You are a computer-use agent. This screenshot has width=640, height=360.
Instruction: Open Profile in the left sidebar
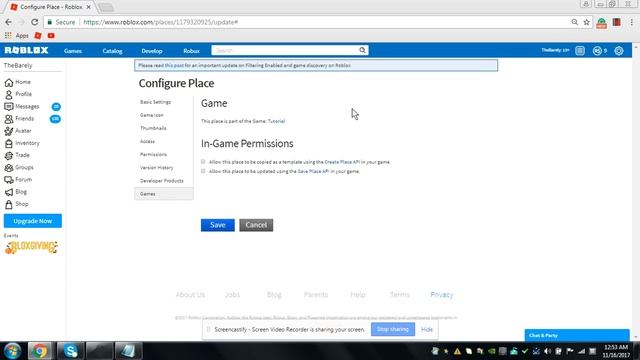coord(18,94)
